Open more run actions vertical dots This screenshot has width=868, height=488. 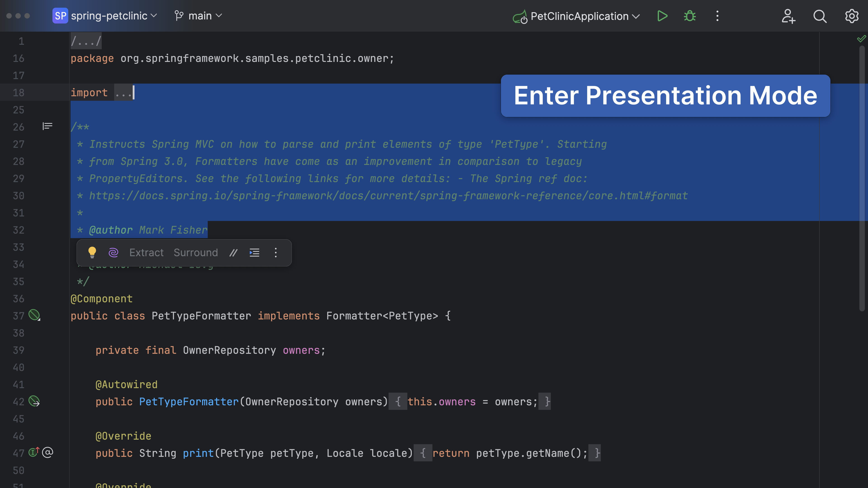pos(717,16)
